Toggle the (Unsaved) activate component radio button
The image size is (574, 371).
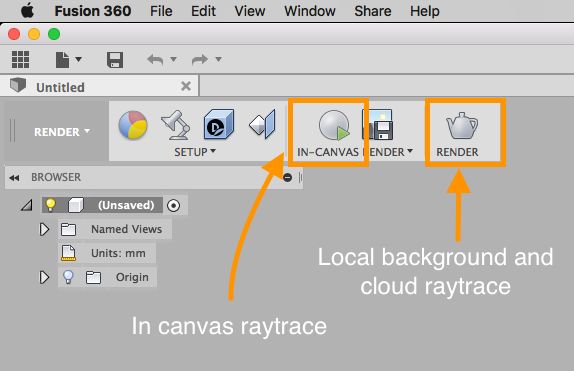[x=174, y=205]
